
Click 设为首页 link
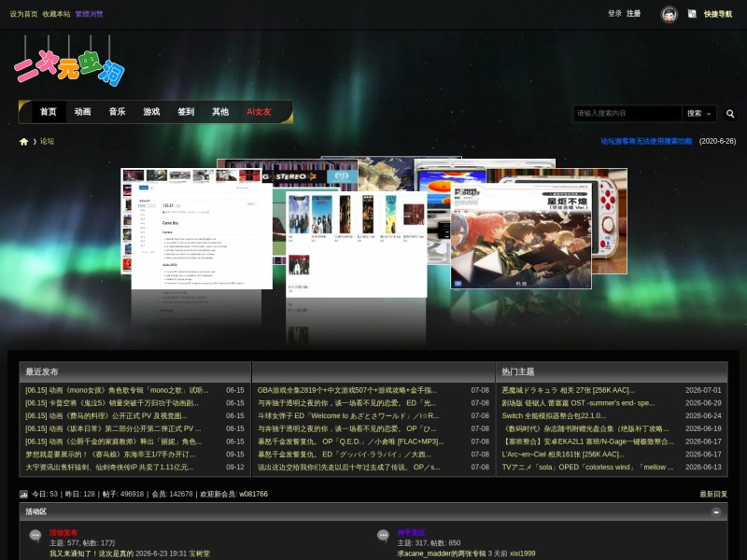point(24,14)
